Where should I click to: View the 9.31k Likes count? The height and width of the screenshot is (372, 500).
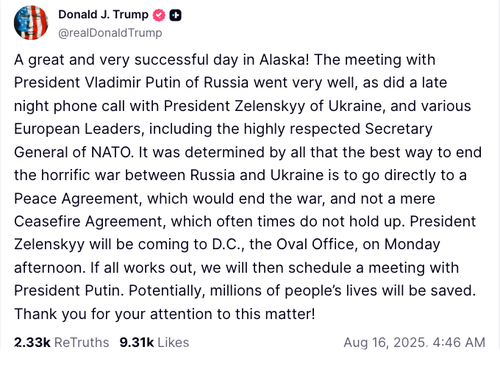[137, 342]
